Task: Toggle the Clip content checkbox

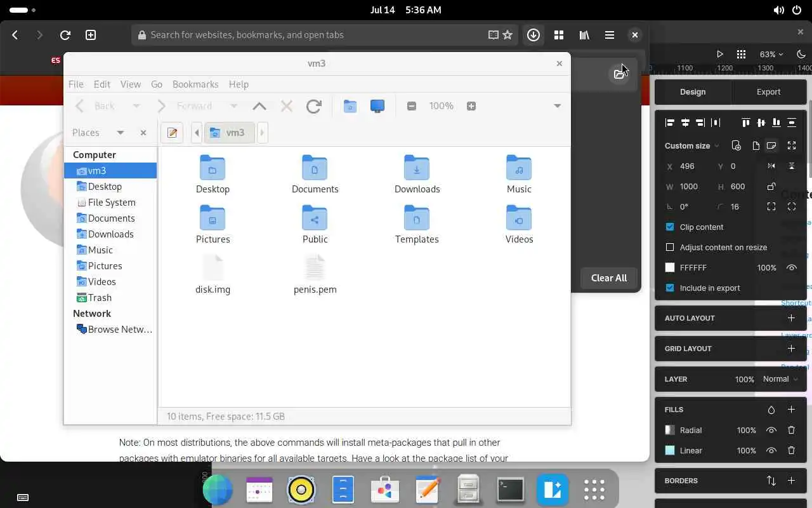Action: (x=670, y=227)
